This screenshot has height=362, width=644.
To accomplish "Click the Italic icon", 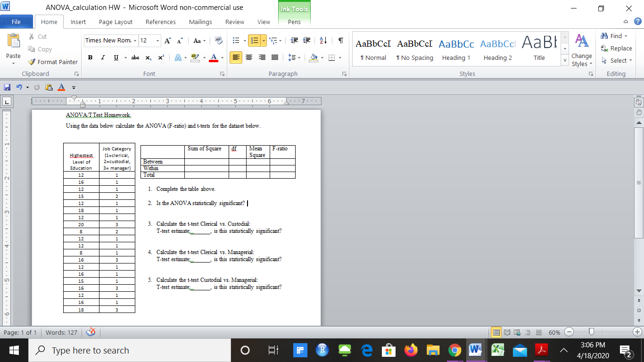I will click(x=102, y=57).
